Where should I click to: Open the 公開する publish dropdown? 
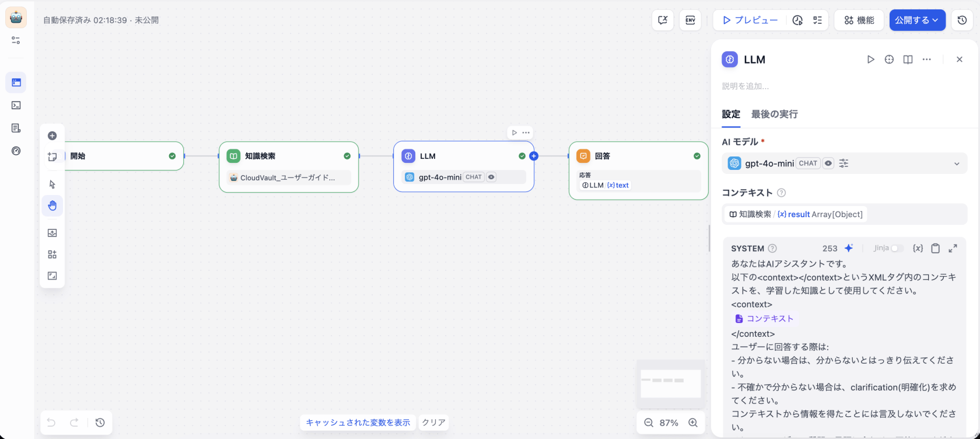pos(917,20)
